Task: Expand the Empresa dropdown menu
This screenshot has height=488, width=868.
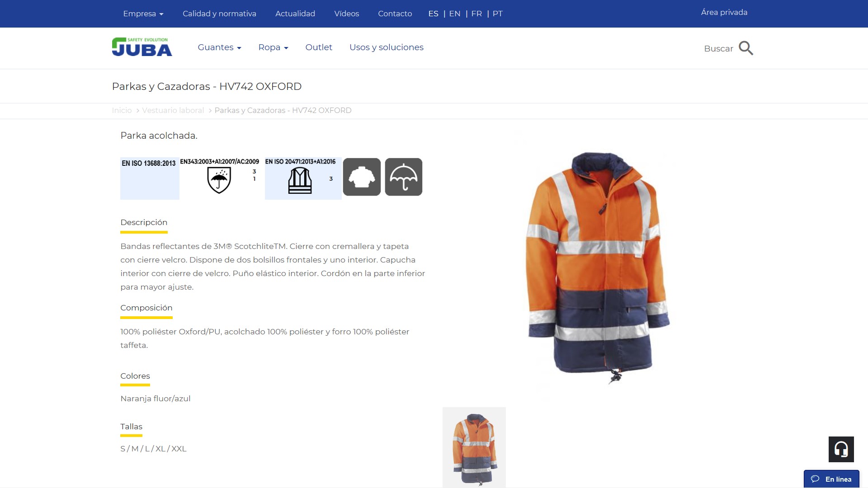Action: pos(143,14)
